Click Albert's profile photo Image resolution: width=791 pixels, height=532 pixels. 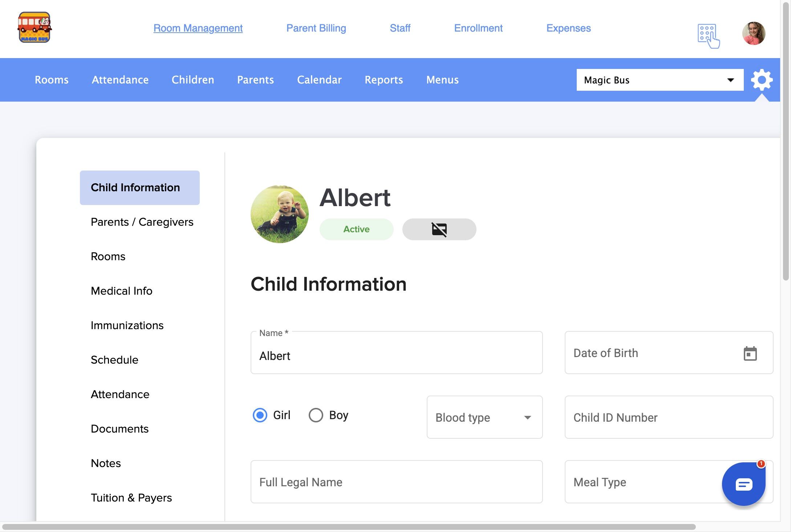pos(280,214)
